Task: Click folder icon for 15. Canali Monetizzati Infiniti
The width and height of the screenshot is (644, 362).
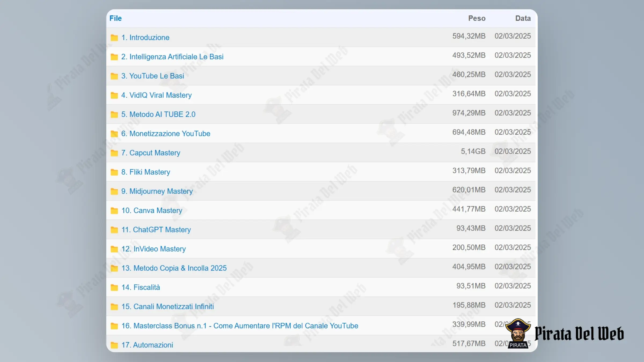Action: pyautogui.click(x=114, y=307)
